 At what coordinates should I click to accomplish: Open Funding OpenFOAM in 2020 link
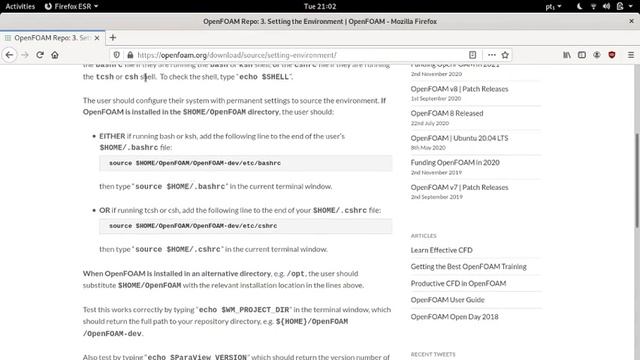coord(455,162)
